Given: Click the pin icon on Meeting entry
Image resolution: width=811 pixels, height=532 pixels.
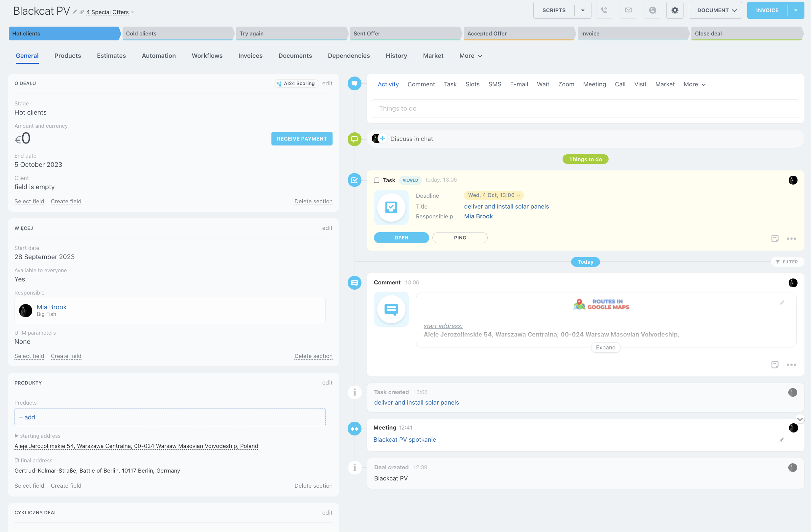Looking at the screenshot, I should tap(782, 440).
